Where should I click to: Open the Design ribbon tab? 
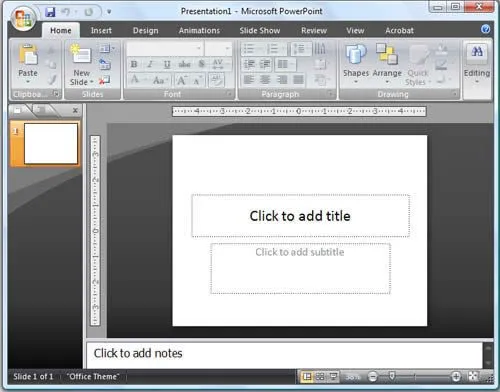point(145,31)
